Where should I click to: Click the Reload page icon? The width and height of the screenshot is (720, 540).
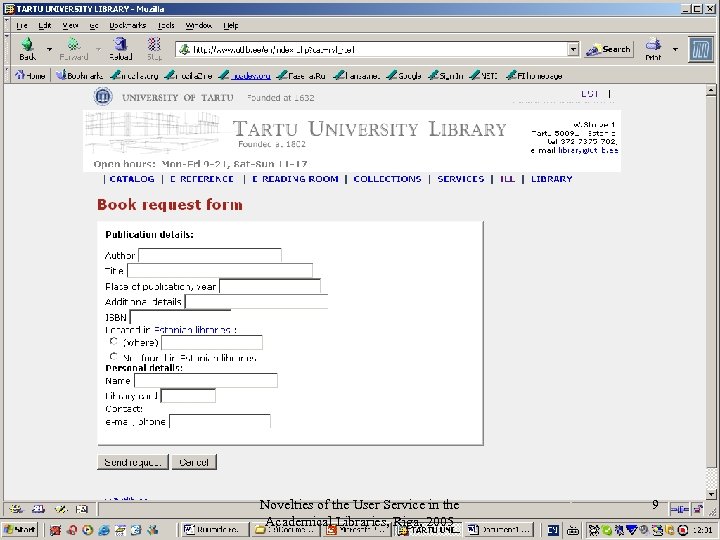120,44
